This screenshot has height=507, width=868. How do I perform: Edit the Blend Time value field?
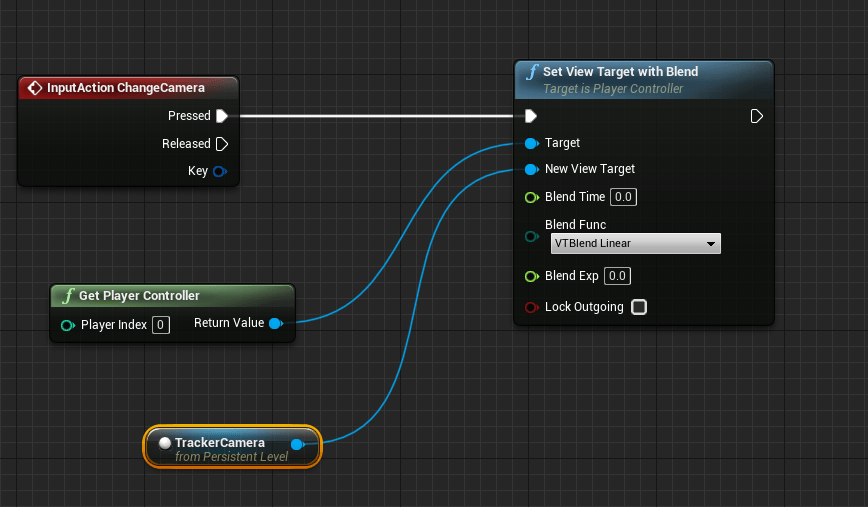[x=623, y=197]
